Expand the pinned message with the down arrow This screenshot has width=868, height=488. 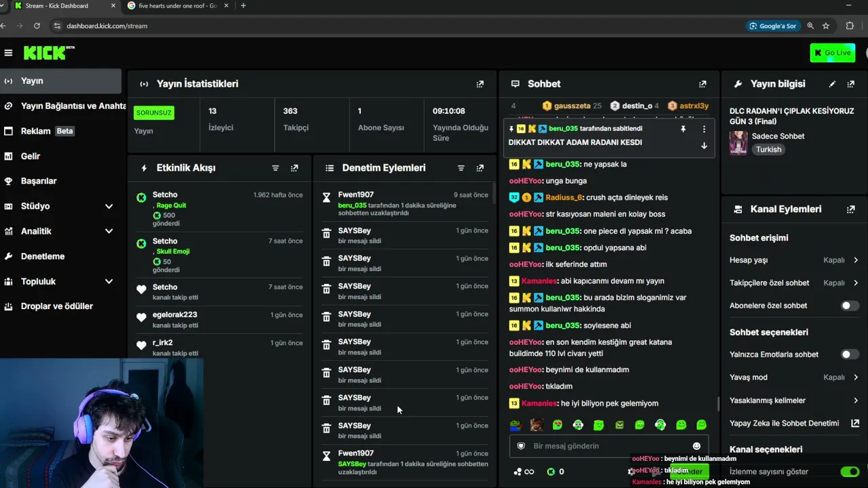click(x=704, y=146)
